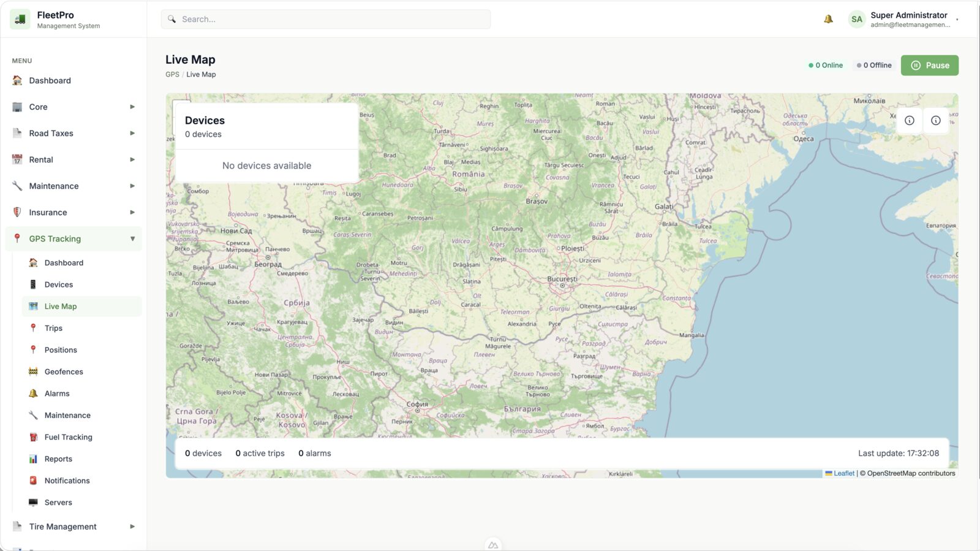The width and height of the screenshot is (980, 551).
Task: Click the Alarms bell icon
Action: click(x=33, y=393)
